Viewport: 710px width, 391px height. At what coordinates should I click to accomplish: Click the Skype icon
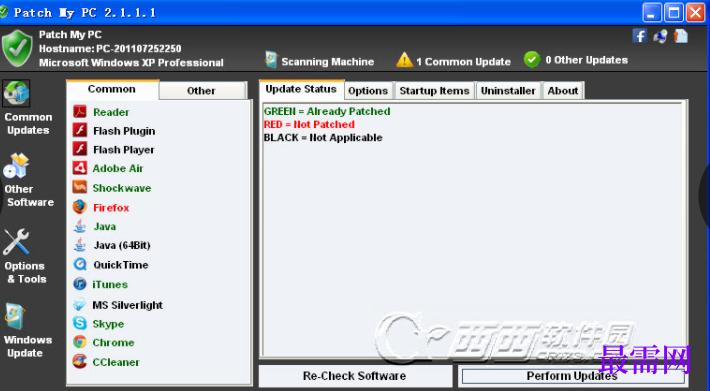[x=80, y=323]
